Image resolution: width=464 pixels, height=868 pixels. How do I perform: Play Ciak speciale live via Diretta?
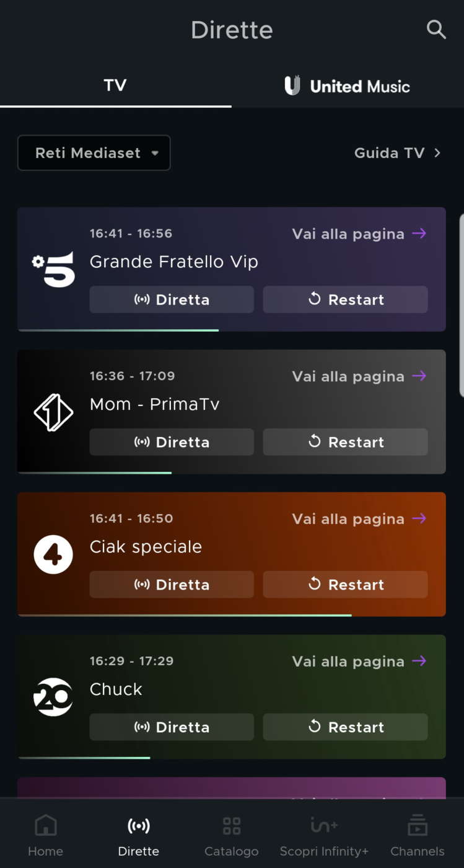(172, 585)
